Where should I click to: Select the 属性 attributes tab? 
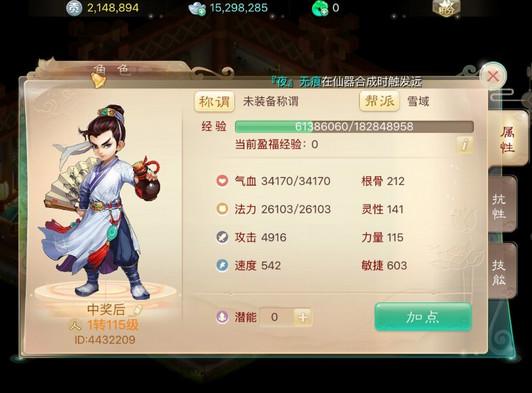coord(508,138)
